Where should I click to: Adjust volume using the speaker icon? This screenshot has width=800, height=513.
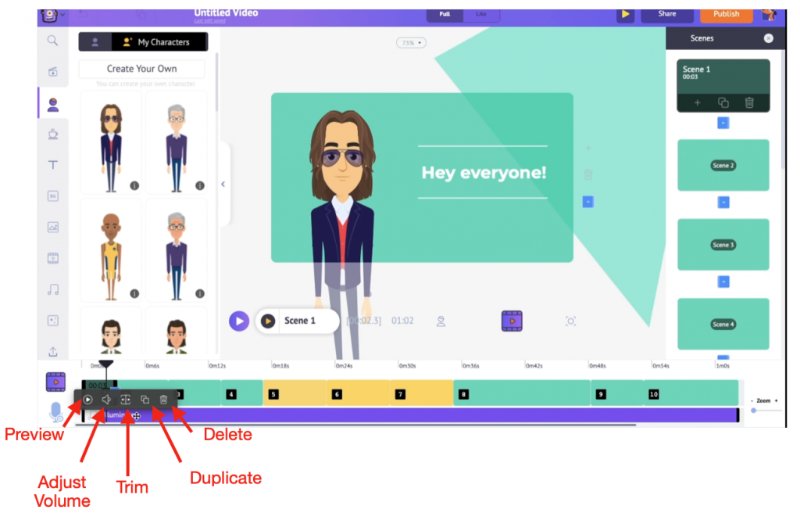point(106,399)
